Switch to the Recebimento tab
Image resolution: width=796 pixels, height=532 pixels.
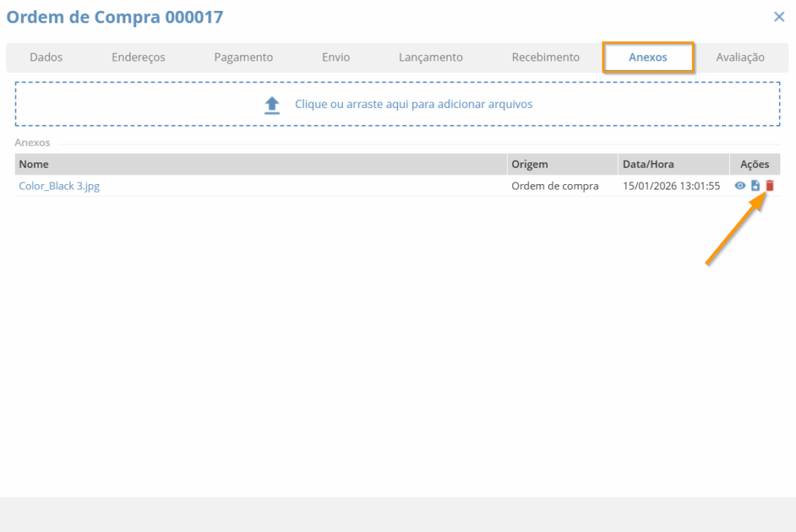(546, 57)
